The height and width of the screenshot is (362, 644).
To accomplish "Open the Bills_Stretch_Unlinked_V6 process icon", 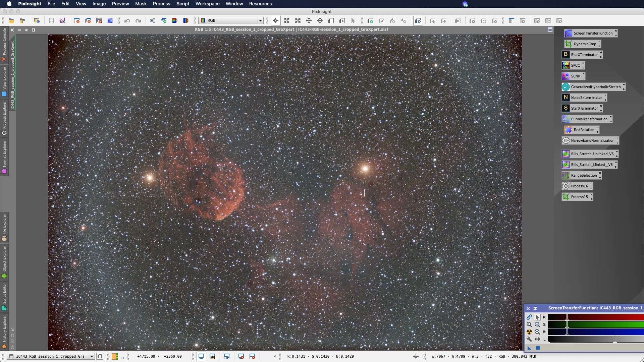I will (x=590, y=154).
